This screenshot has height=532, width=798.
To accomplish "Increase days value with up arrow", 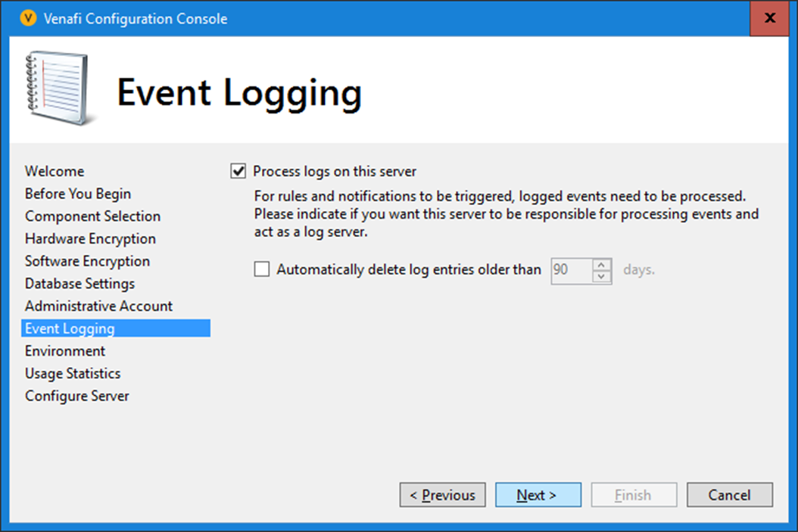I will pyautogui.click(x=601, y=264).
